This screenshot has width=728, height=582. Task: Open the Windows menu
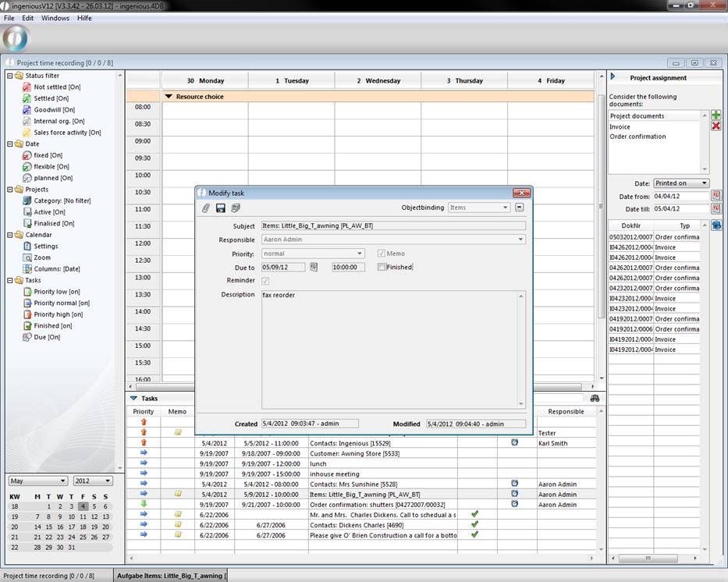[55, 18]
